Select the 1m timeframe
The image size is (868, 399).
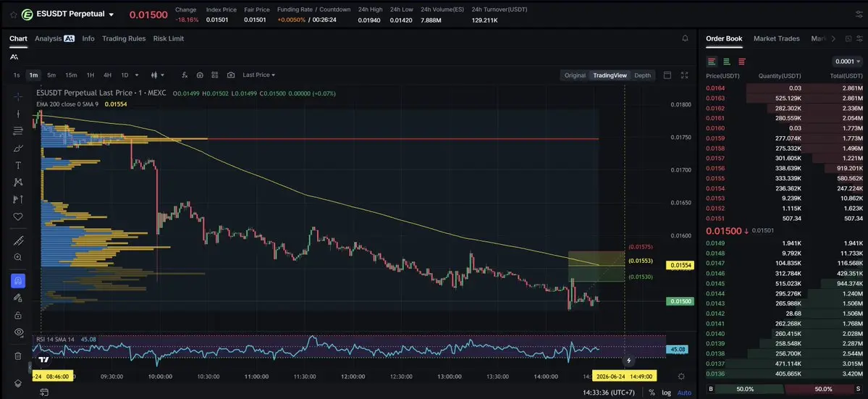pyautogui.click(x=34, y=75)
